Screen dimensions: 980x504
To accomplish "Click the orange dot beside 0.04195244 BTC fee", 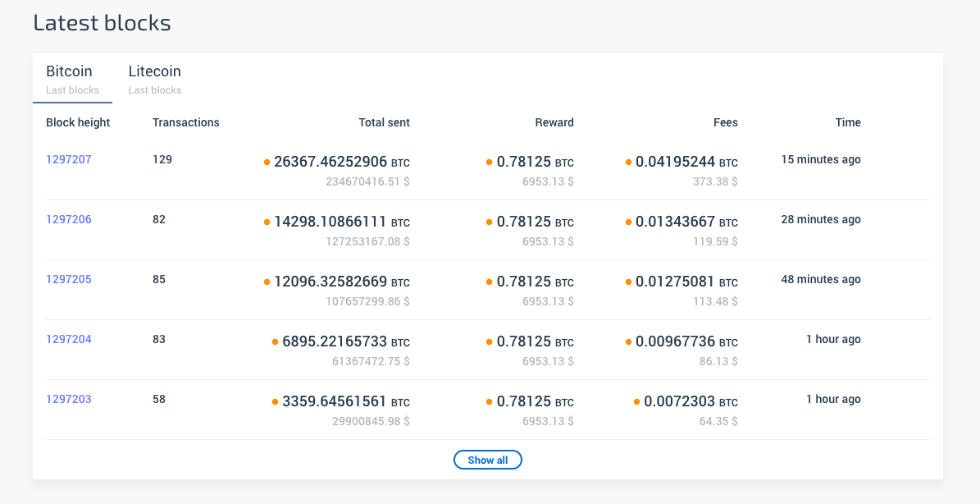I will (x=628, y=162).
